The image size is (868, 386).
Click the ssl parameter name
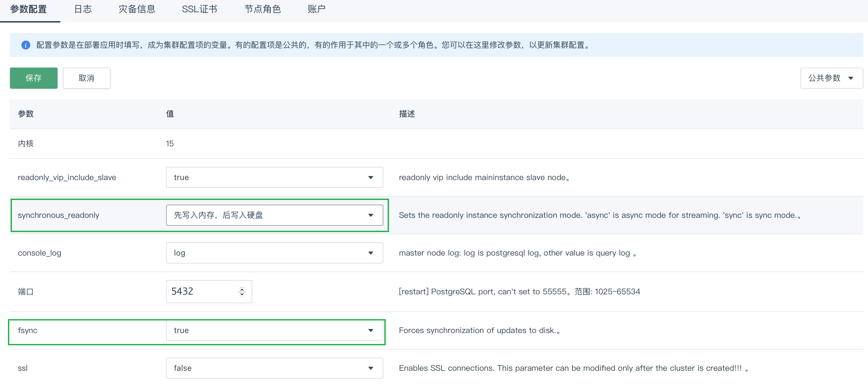pos(23,368)
